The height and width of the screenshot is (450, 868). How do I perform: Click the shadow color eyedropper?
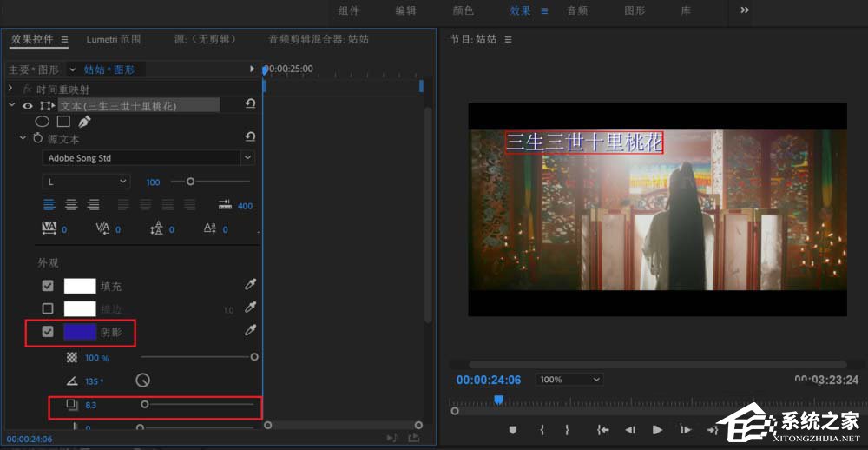tap(251, 331)
